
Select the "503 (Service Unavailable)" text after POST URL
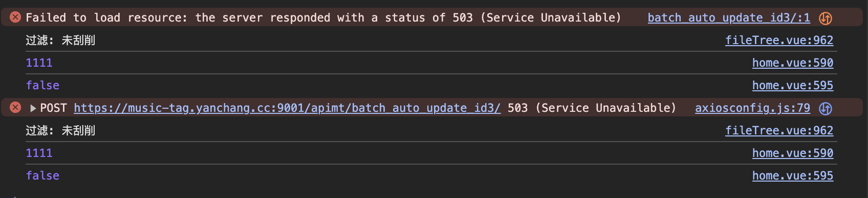[592, 108]
